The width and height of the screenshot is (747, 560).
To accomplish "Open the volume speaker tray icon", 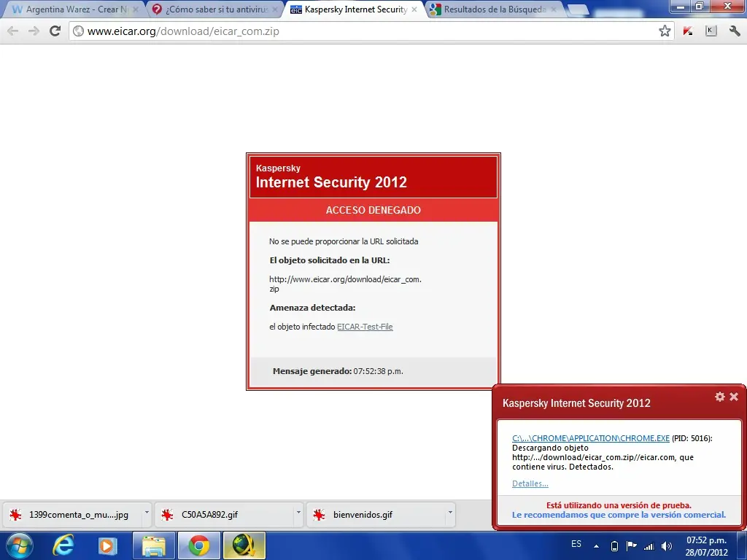I will coord(667,546).
